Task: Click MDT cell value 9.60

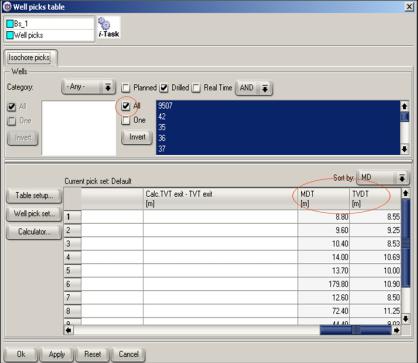Action: tap(324, 230)
